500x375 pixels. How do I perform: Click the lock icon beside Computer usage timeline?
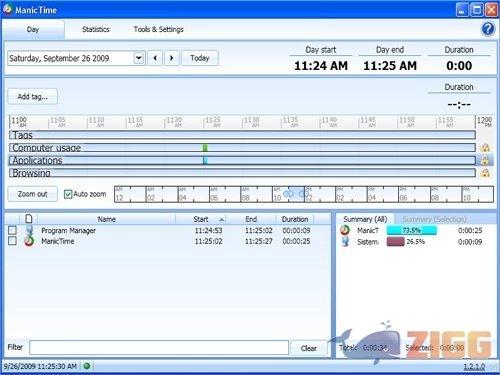(485, 148)
